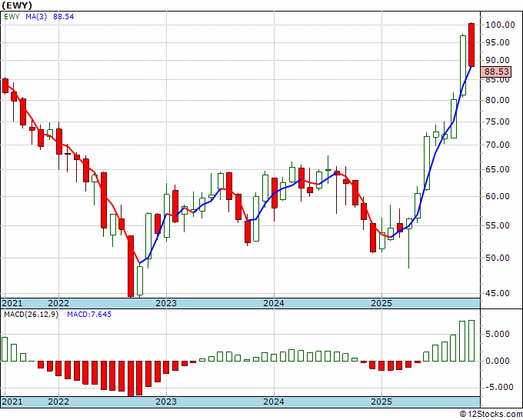The image size is (523, 420).
Task: Click the highlighted 88.53 current price tag
Action: [497, 72]
